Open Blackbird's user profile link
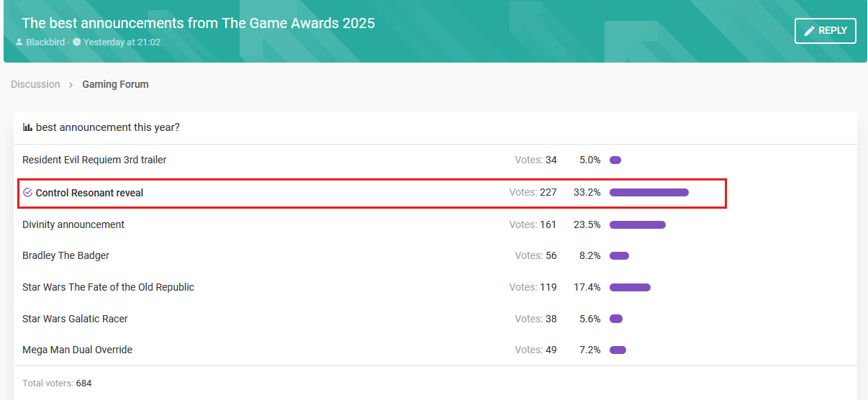 click(45, 42)
